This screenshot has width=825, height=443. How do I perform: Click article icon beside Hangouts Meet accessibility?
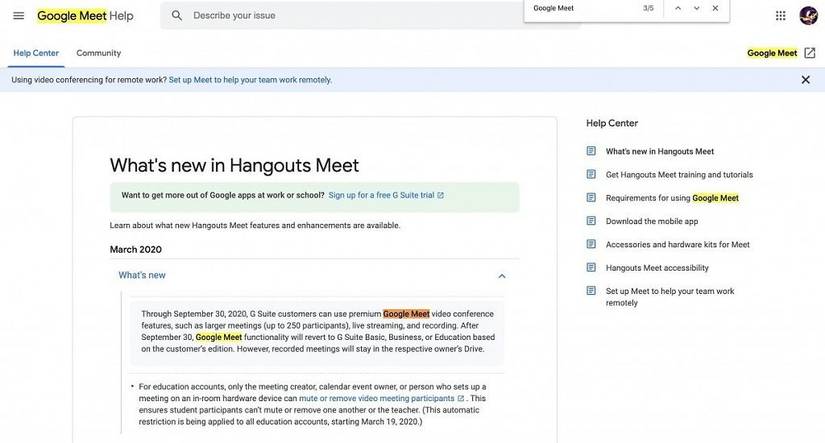coord(591,267)
